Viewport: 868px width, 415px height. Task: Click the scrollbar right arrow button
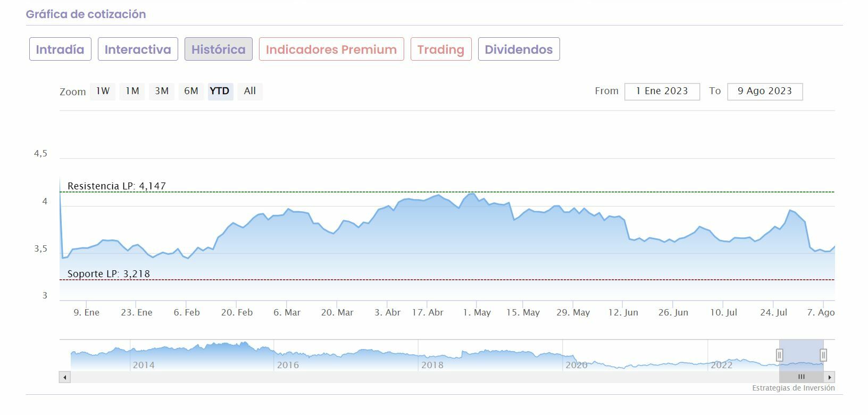[830, 377]
